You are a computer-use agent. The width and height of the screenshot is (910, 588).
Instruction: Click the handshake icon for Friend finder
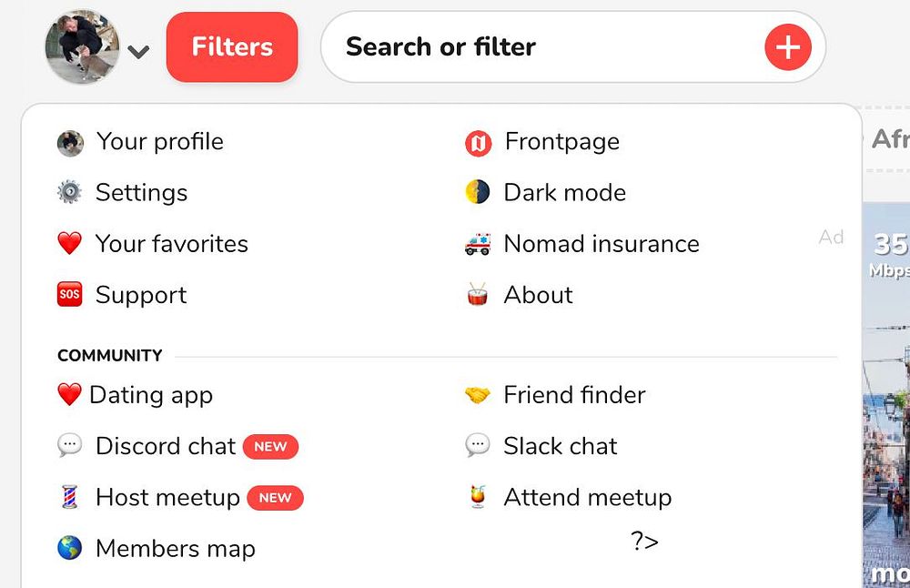[478, 395]
